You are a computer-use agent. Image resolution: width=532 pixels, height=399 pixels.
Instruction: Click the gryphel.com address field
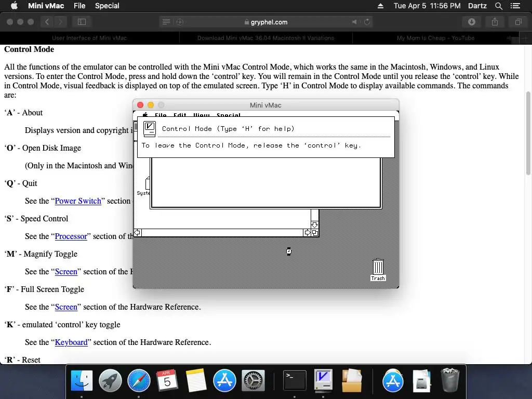pyautogui.click(x=265, y=22)
